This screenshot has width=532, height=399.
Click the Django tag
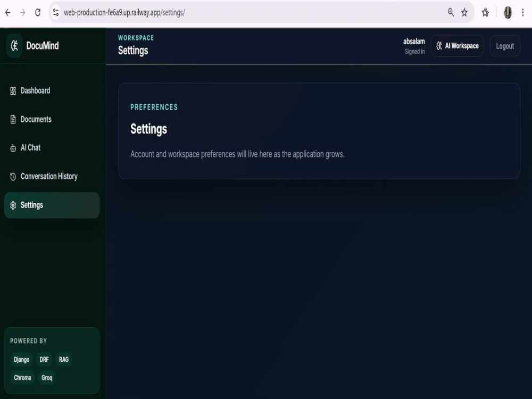[x=21, y=359]
